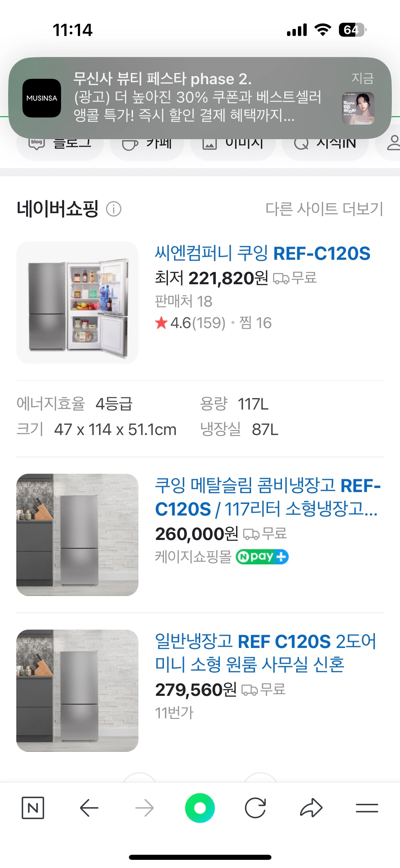This screenshot has width=400, height=868.
Task: Reload the page with refresh icon
Action: coord(255,808)
